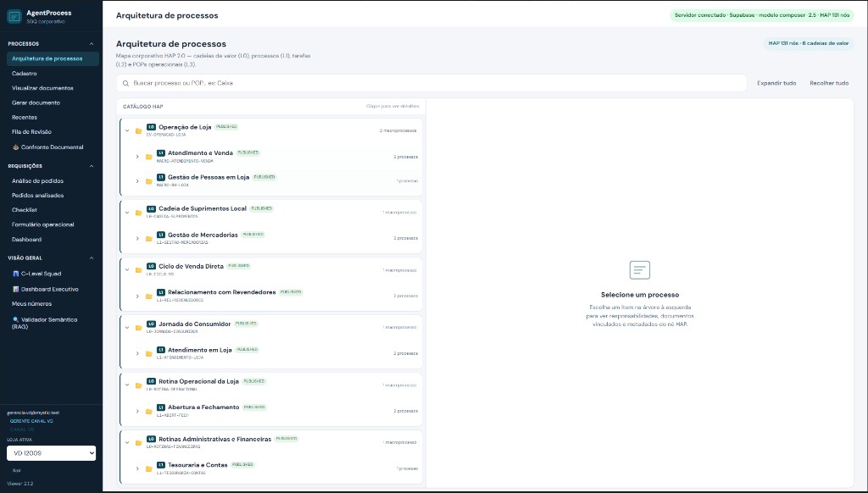Collapse the Rotina Operacional da Loja chevron

(127, 385)
